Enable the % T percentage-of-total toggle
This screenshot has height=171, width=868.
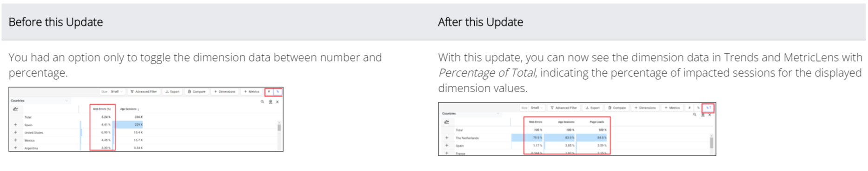(708, 108)
